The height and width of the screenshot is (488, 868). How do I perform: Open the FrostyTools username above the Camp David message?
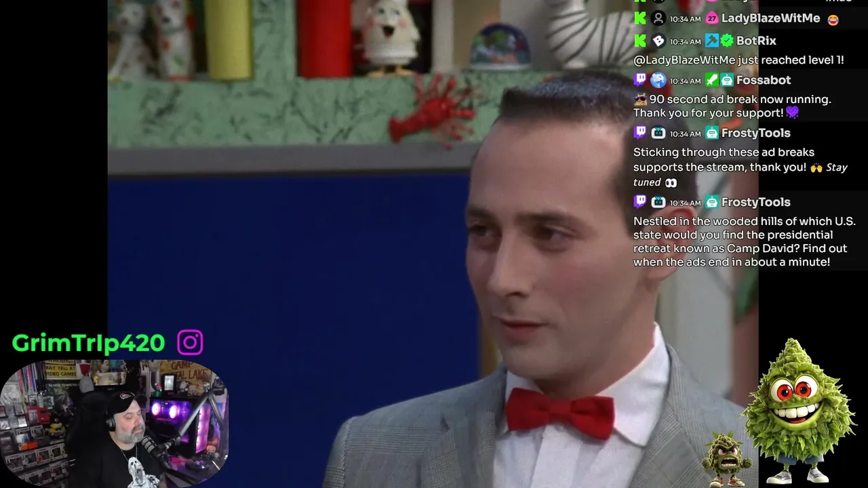(x=756, y=202)
